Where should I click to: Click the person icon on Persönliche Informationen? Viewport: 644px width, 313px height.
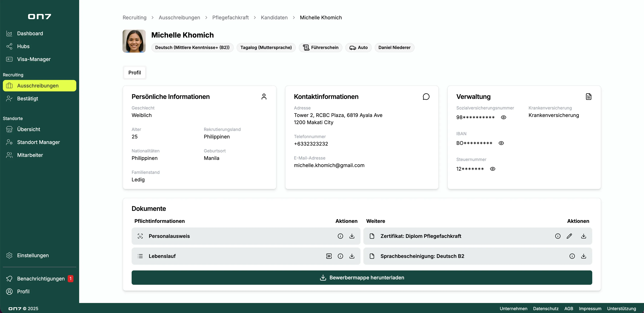[x=264, y=97]
